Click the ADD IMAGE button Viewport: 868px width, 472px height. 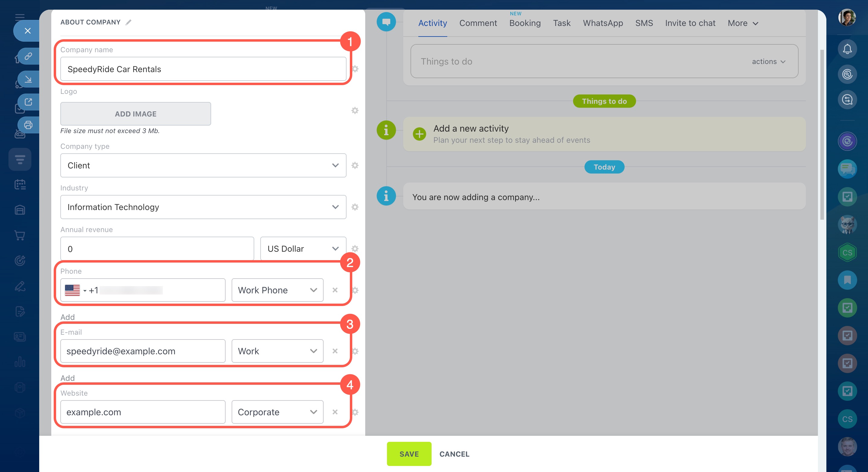click(x=135, y=114)
